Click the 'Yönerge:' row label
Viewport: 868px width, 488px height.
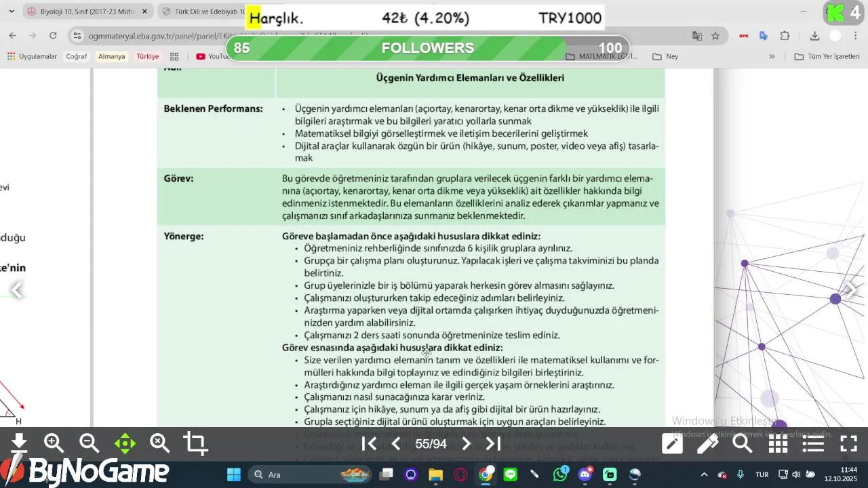183,237
